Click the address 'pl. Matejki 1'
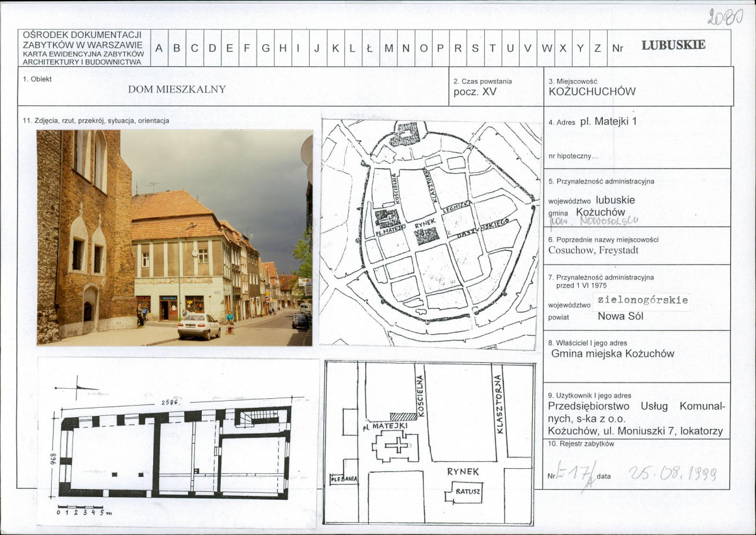The height and width of the screenshot is (535, 756). pos(608,122)
